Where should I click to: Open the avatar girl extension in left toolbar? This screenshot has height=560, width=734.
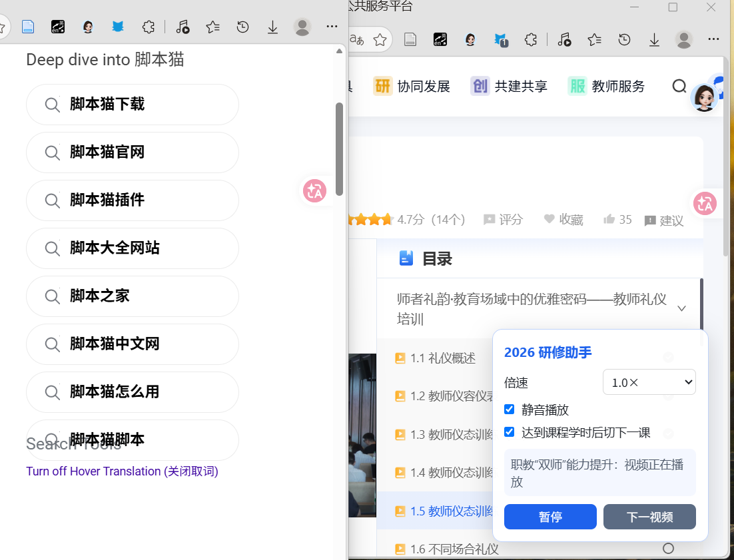[x=87, y=27]
